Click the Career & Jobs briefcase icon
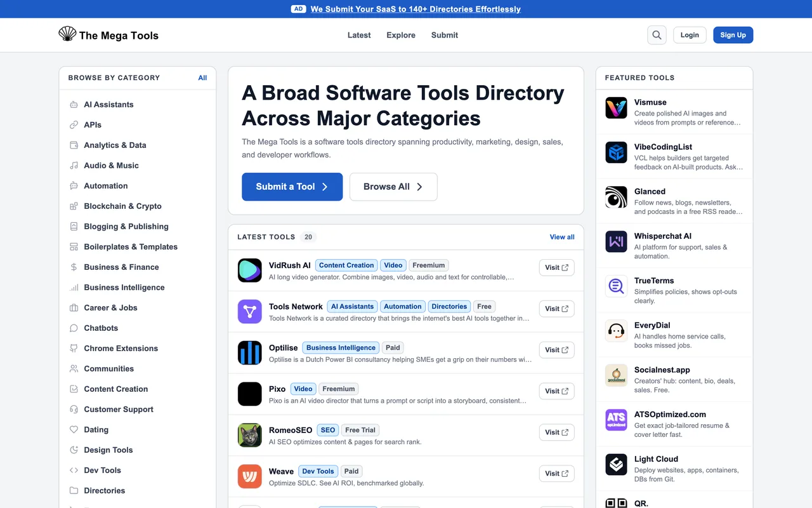812x508 pixels. [74, 308]
